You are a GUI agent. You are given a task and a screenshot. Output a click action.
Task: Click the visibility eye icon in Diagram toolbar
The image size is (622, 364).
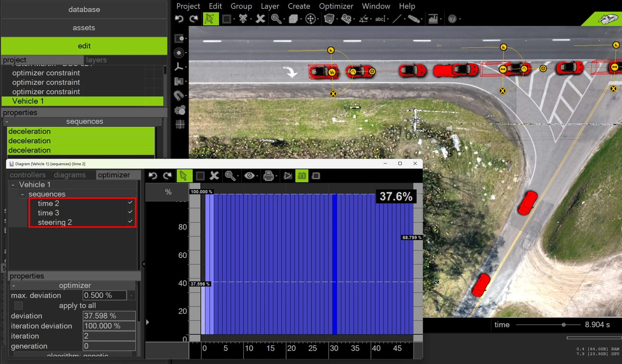(x=249, y=176)
